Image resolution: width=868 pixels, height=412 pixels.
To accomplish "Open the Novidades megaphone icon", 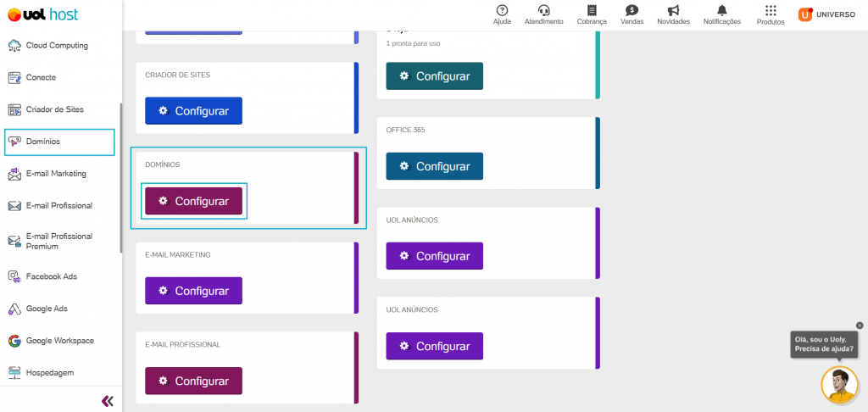I will click(x=673, y=10).
